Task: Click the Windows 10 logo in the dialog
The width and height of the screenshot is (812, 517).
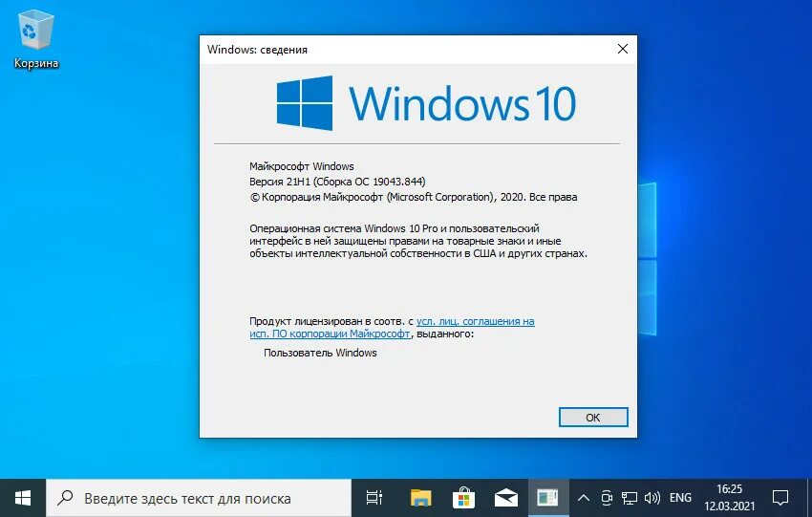Action: [x=426, y=103]
